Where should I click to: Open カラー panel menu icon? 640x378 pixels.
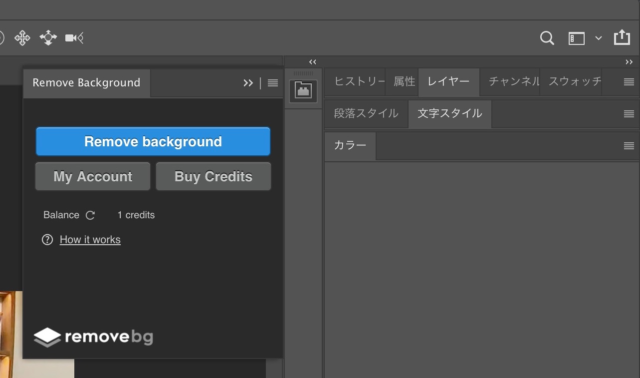(x=629, y=146)
